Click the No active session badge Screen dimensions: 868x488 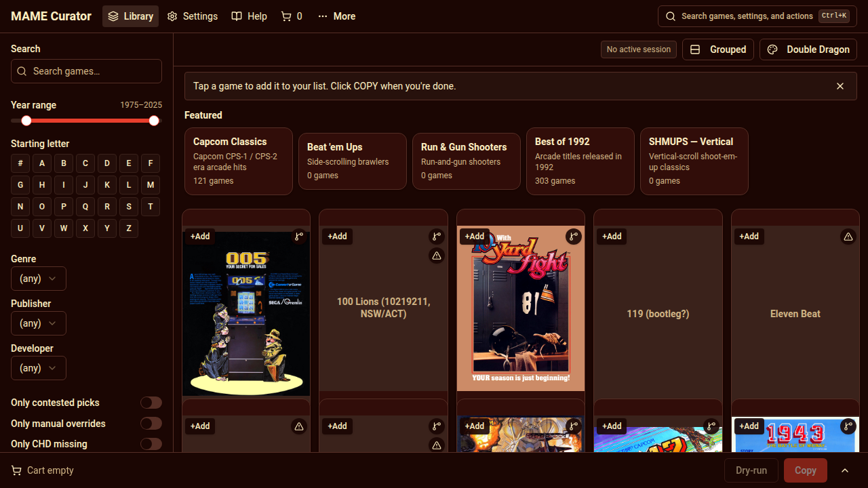639,49
